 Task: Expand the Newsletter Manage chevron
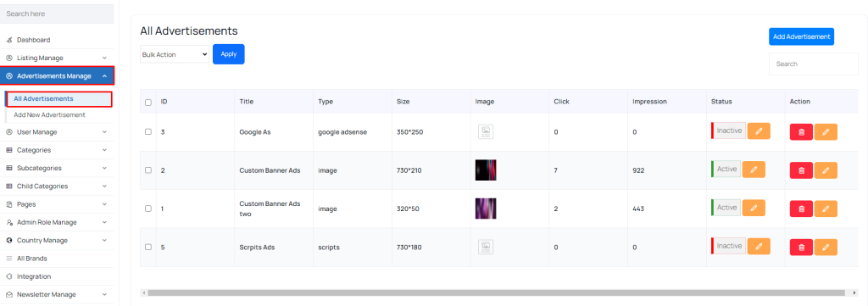[104, 295]
